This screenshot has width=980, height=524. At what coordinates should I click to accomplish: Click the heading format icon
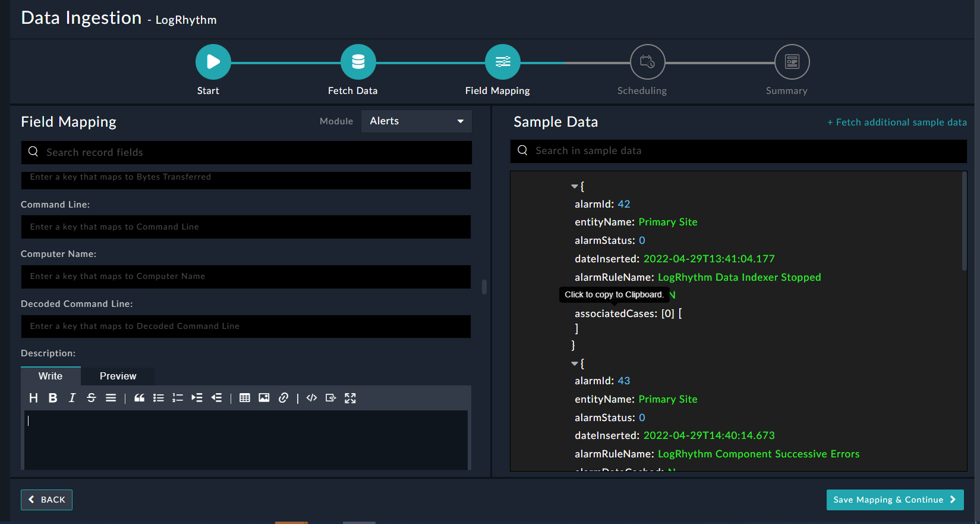tap(33, 398)
